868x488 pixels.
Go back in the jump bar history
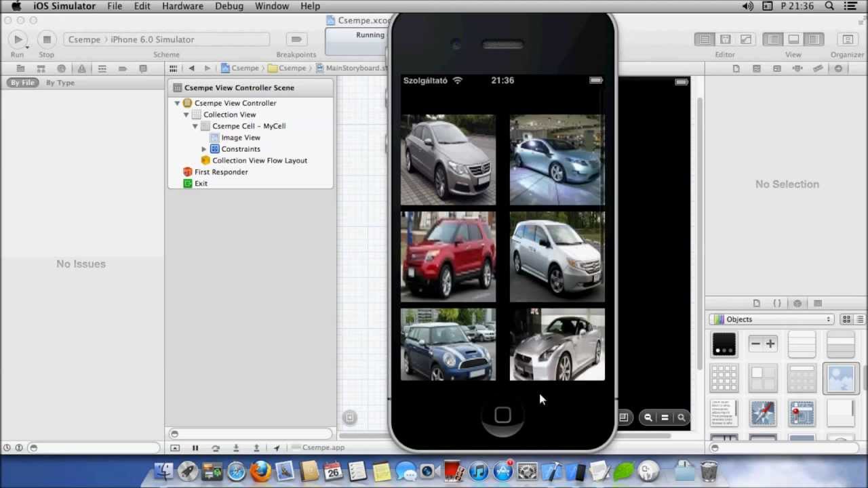192,68
